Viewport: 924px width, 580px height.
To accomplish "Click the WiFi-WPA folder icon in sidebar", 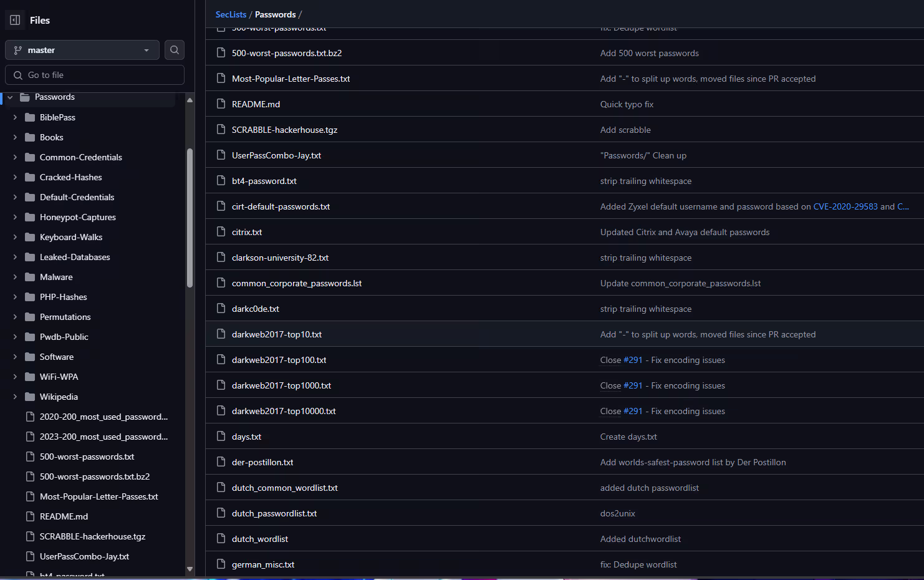I will tap(29, 377).
